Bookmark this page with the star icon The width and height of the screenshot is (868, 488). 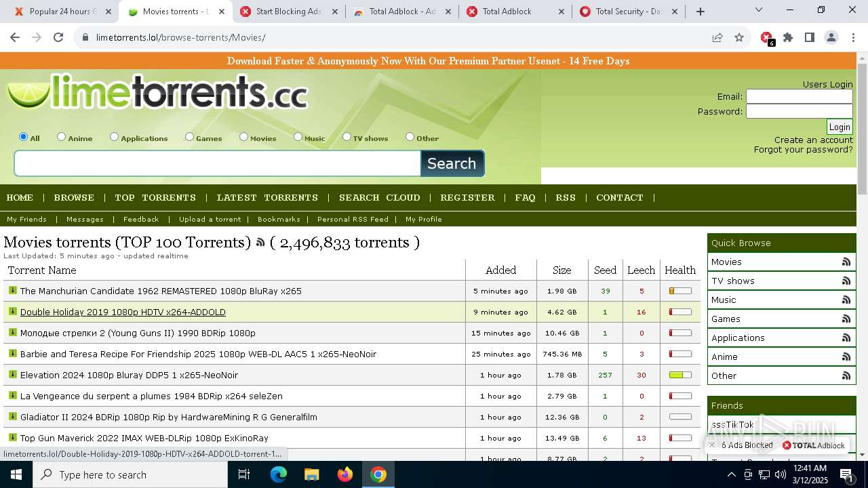tap(739, 38)
